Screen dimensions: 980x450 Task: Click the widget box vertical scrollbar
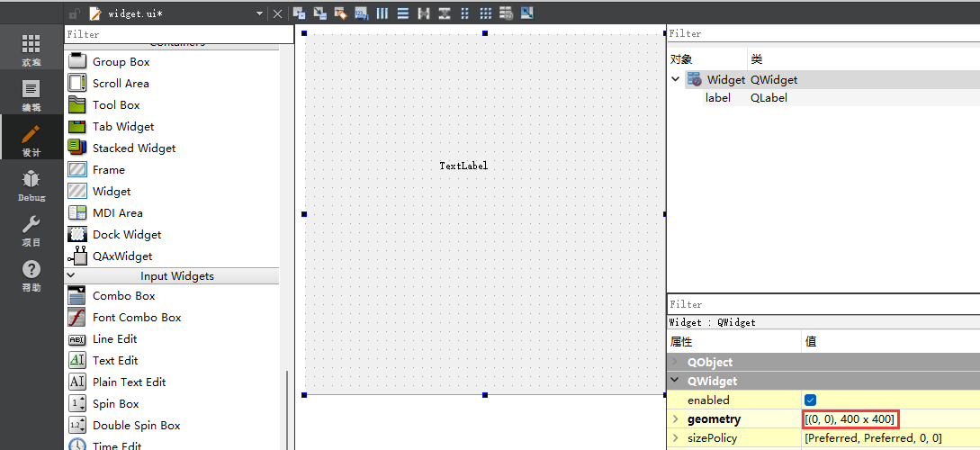287,409
